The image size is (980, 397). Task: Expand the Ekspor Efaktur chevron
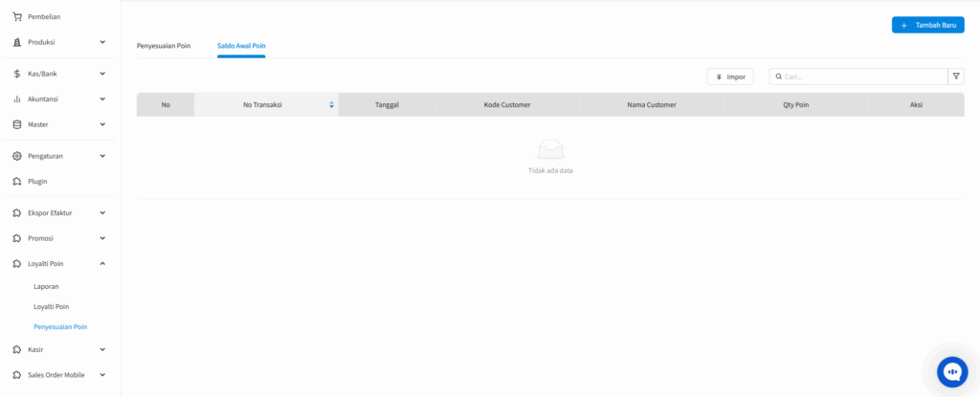[102, 212]
